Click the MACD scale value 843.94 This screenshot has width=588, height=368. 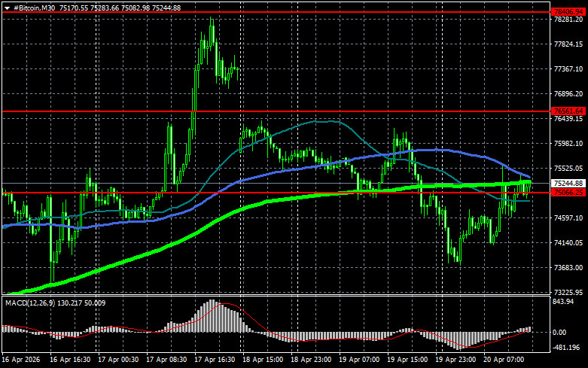pos(563,302)
